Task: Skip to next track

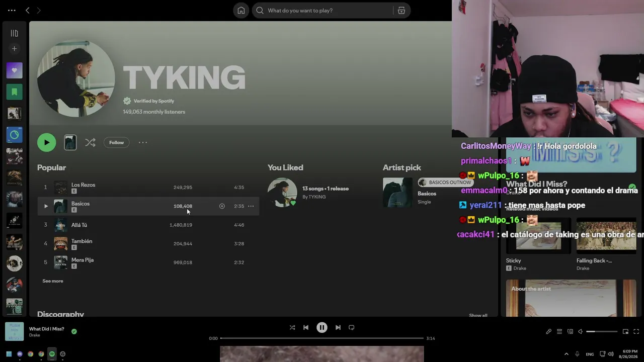Action: (x=338, y=327)
